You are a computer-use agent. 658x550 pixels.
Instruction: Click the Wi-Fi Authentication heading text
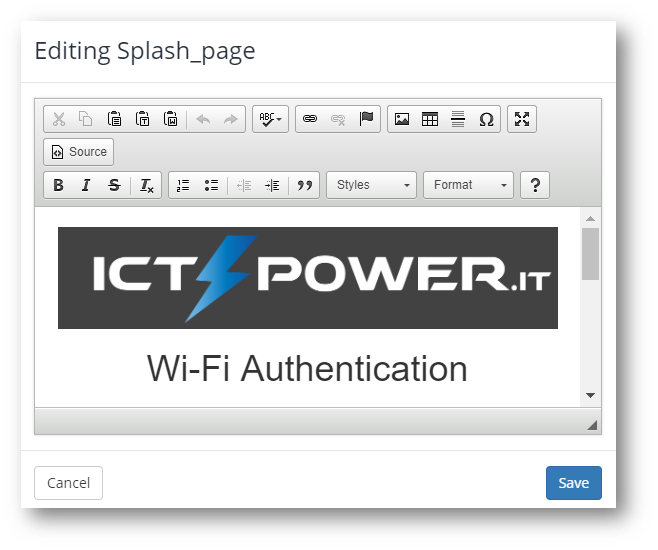[307, 369]
